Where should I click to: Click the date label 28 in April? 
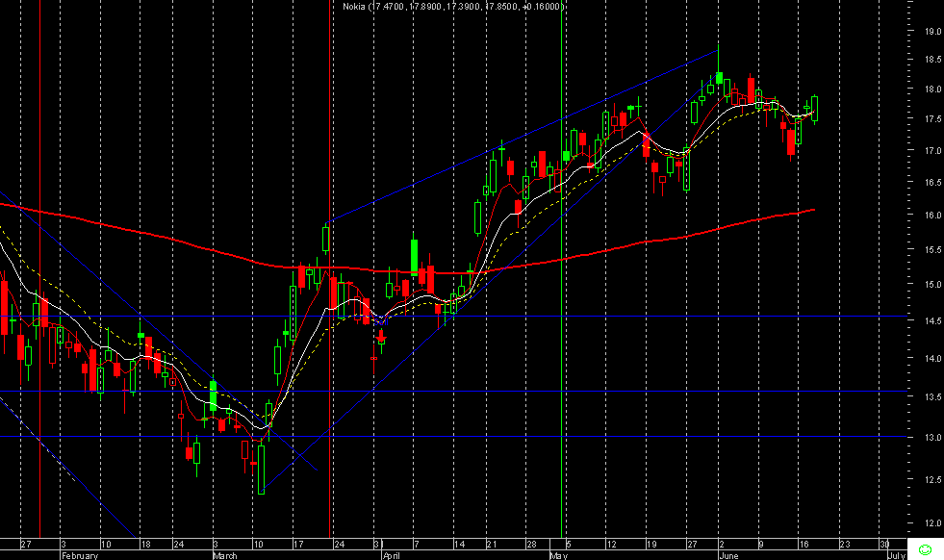[x=531, y=545]
